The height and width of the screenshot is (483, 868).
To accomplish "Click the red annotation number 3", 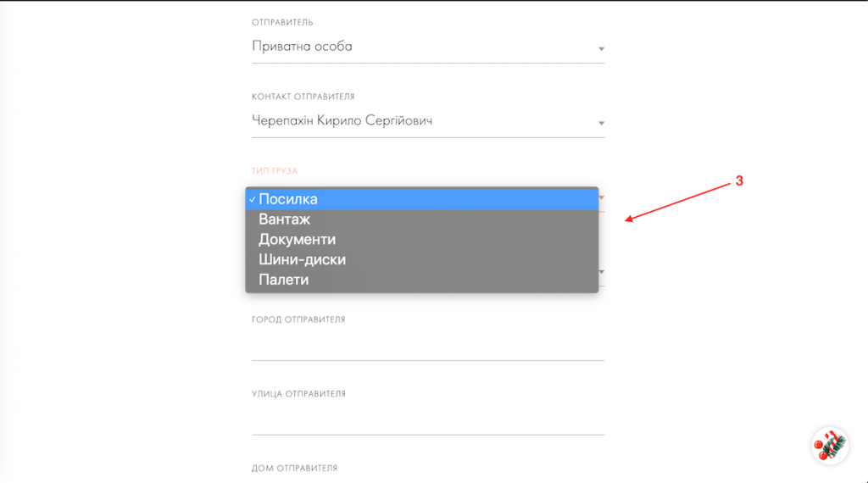I will pyautogui.click(x=739, y=181).
